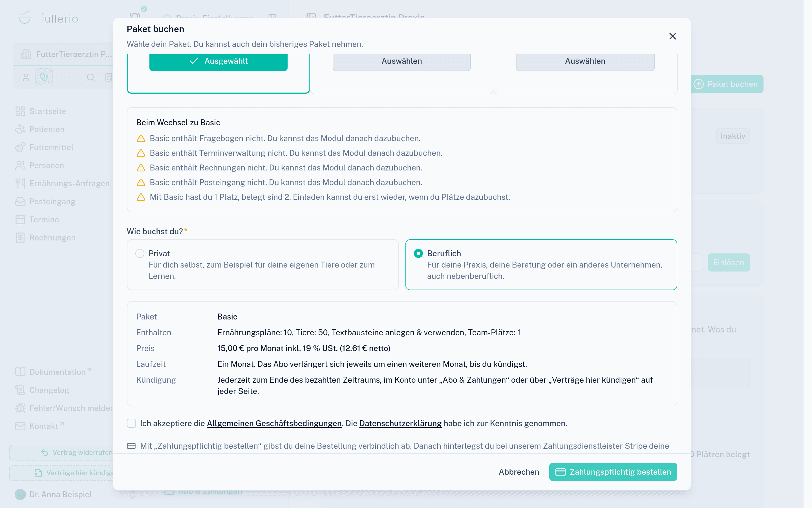Open Startseite in the sidebar
The height and width of the screenshot is (508, 812).
click(48, 111)
